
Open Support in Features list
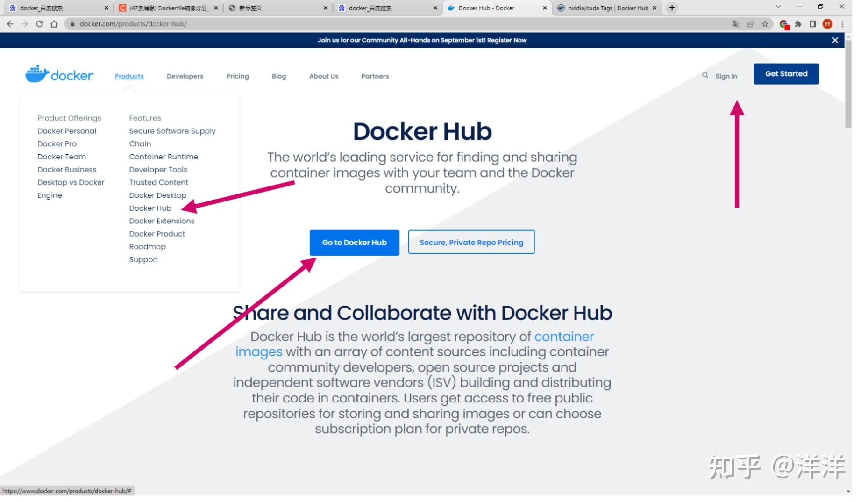pyautogui.click(x=144, y=259)
